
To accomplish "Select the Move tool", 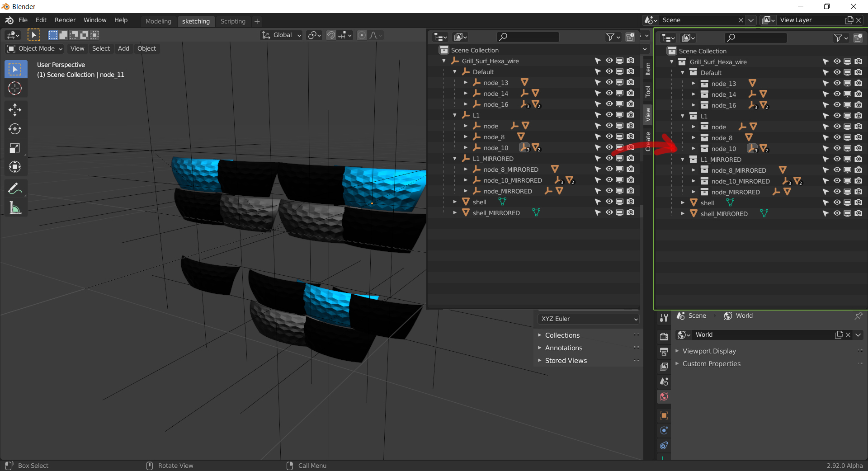I will point(15,109).
